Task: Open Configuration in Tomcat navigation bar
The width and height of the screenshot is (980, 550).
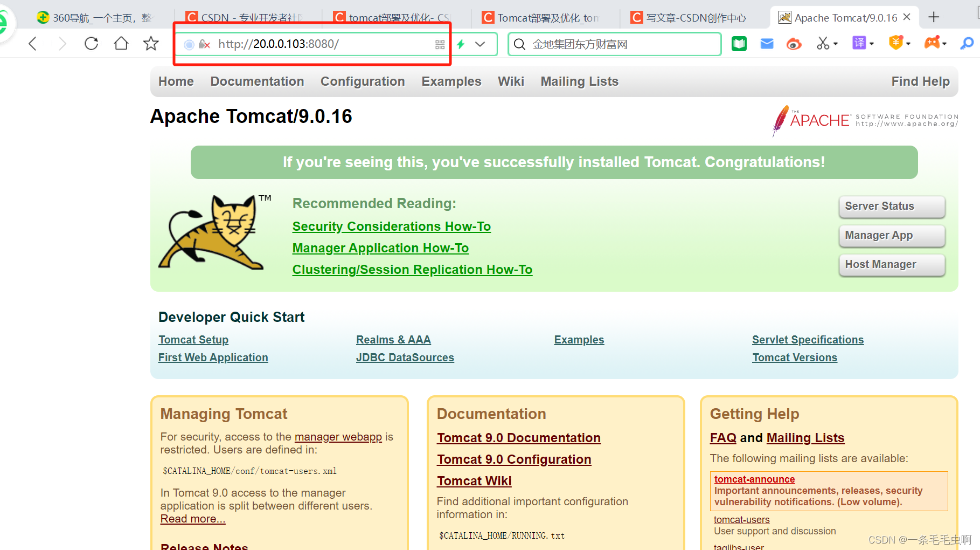Action: point(363,81)
